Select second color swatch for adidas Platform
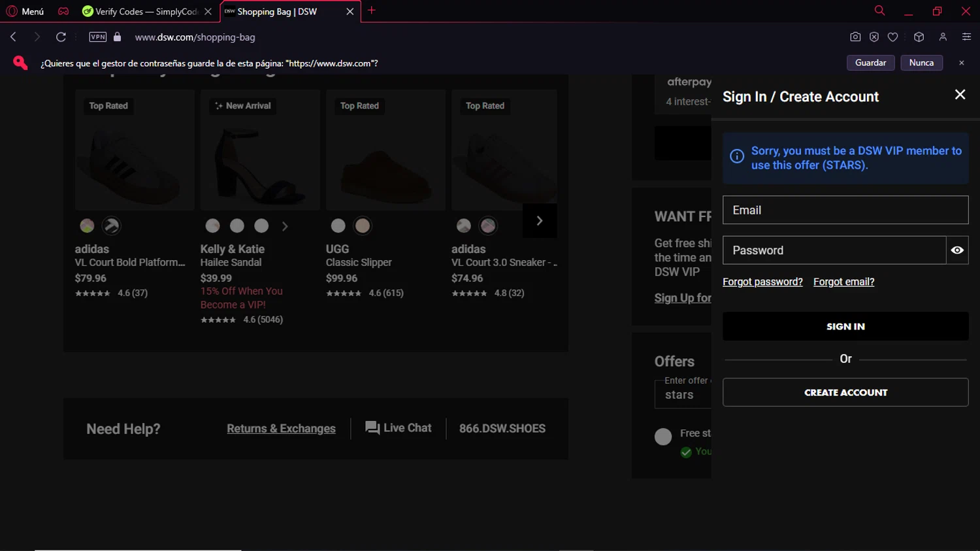This screenshot has width=980, height=551. coord(111,226)
